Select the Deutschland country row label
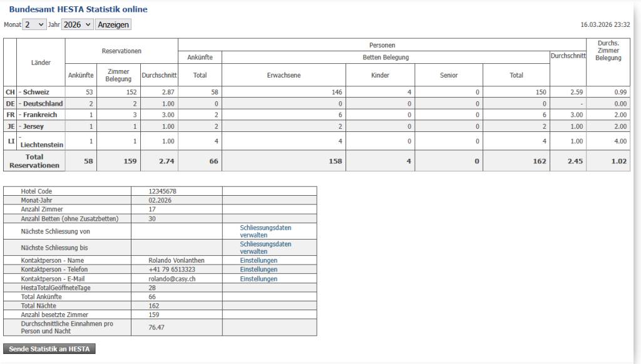The height and width of the screenshot is (364, 641). [43, 103]
